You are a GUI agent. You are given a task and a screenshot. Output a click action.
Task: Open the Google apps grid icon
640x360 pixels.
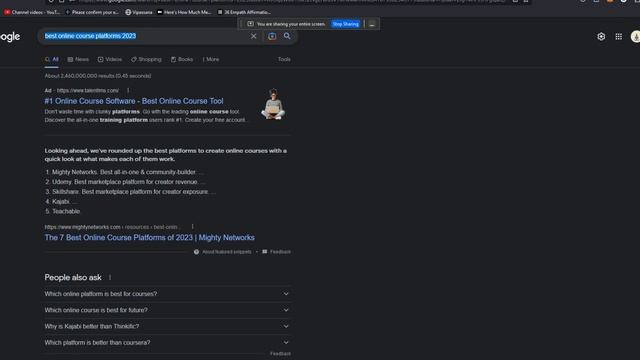pos(619,37)
